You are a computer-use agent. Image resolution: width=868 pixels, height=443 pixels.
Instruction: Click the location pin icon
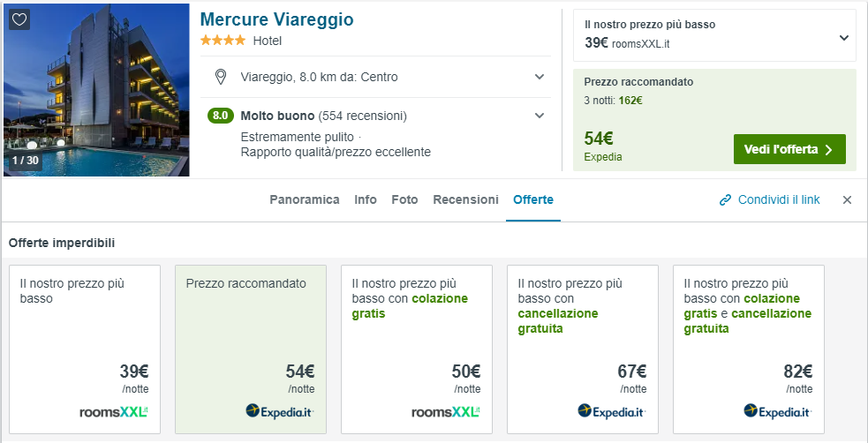pyautogui.click(x=221, y=77)
